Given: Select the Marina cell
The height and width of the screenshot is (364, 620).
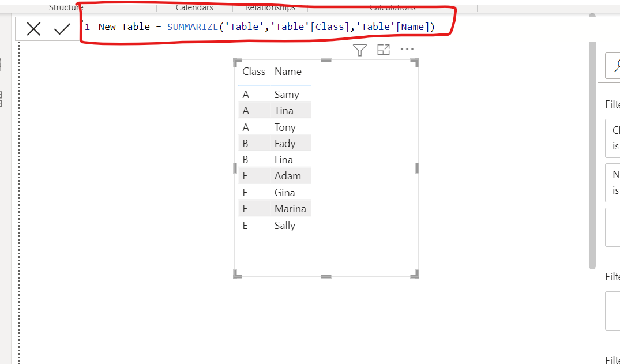Looking at the screenshot, I should coord(290,209).
